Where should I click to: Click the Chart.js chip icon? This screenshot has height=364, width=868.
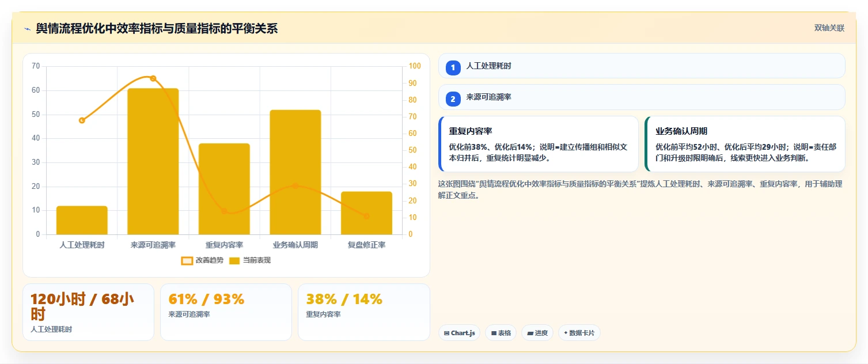pyautogui.click(x=446, y=333)
